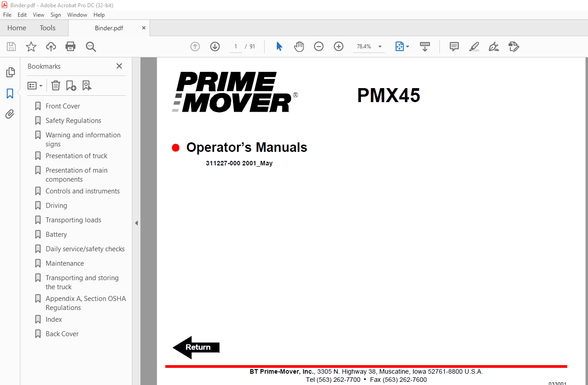Click the fit page view icon
This screenshot has width=588, height=385.
coord(399,47)
